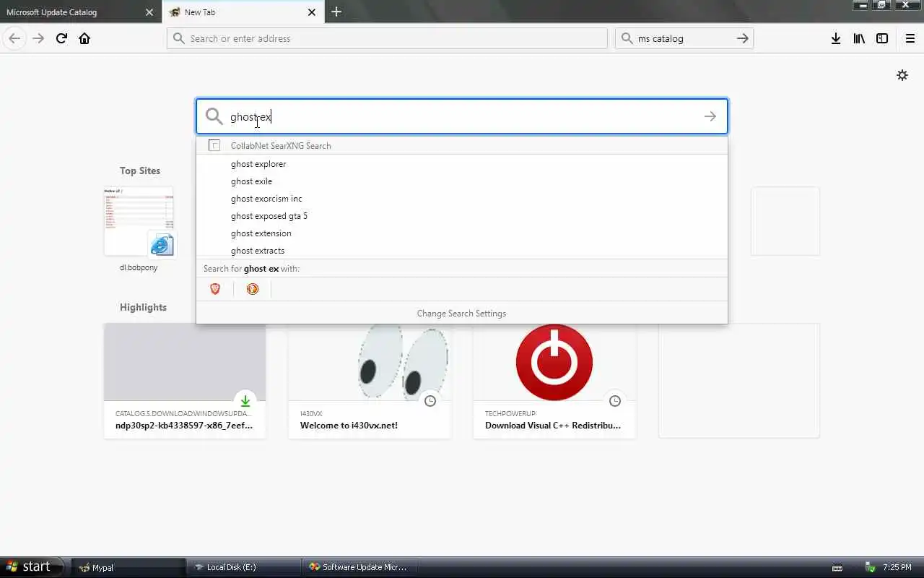This screenshot has height=578, width=924.
Task: Choose suggestion ghost exposed gta 5
Action: click(462, 216)
